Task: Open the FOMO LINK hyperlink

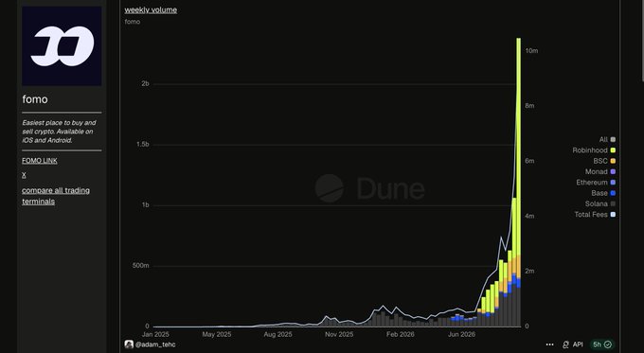Action: click(40, 161)
